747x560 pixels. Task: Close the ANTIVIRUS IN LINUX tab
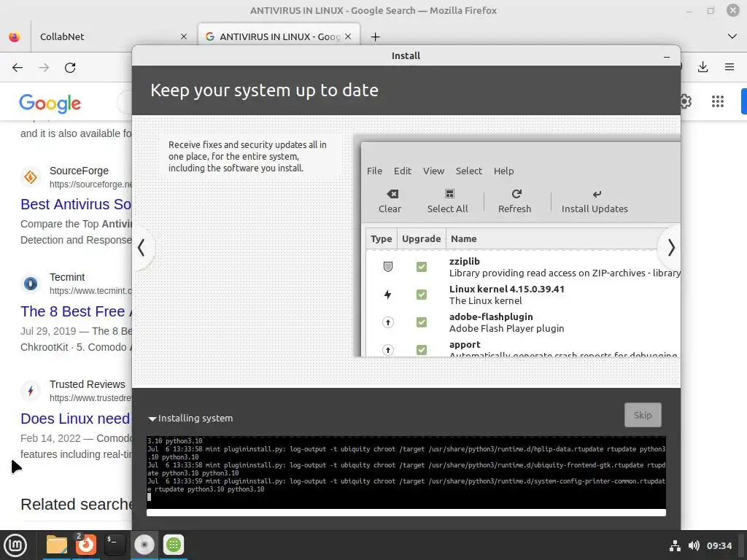pyautogui.click(x=348, y=36)
